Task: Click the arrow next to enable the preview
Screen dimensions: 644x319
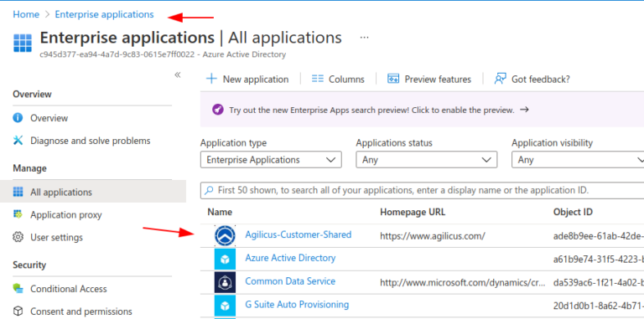Action: tap(524, 110)
